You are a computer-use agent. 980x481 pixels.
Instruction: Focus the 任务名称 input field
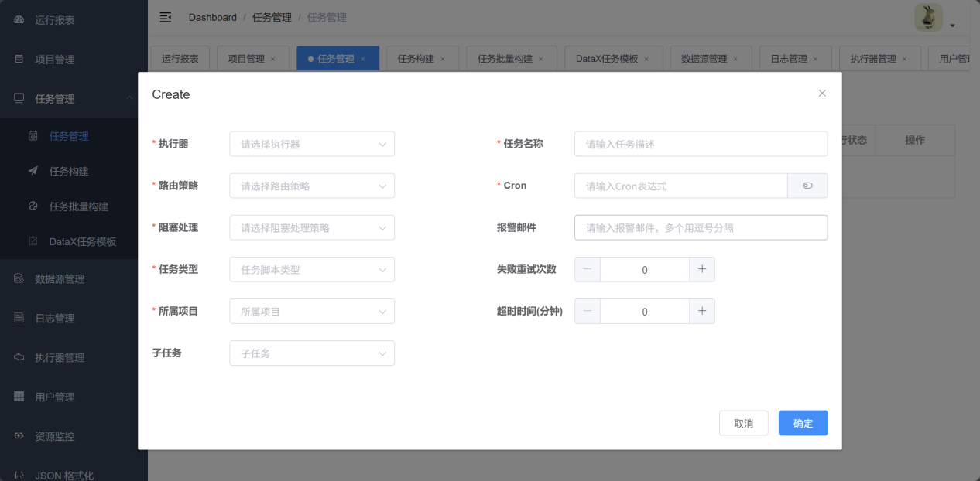[x=701, y=144]
